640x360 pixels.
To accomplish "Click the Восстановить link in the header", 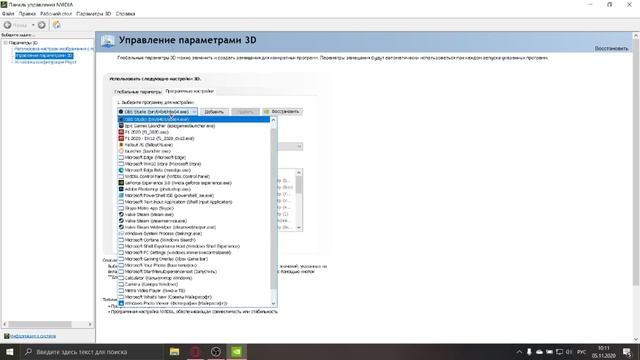I will (x=611, y=48).
